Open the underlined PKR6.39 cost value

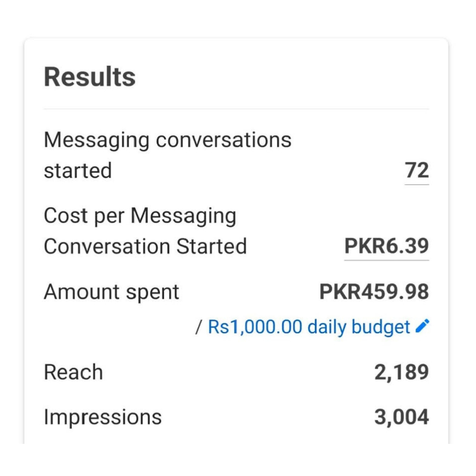[x=386, y=246]
